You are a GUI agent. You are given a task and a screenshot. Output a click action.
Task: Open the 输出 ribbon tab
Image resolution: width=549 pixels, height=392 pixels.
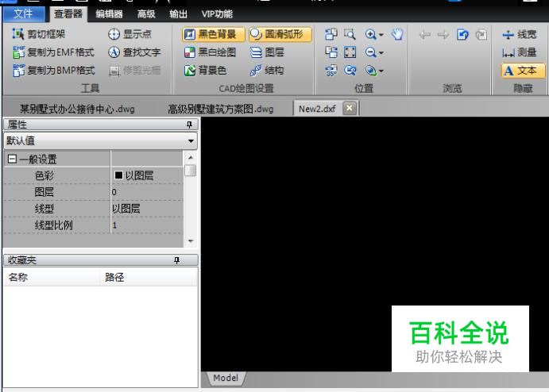[178, 14]
